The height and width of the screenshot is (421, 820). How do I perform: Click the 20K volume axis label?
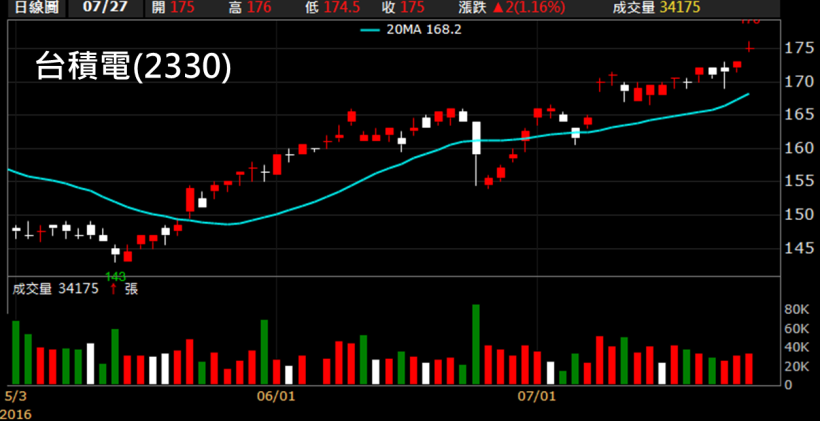pos(796,367)
